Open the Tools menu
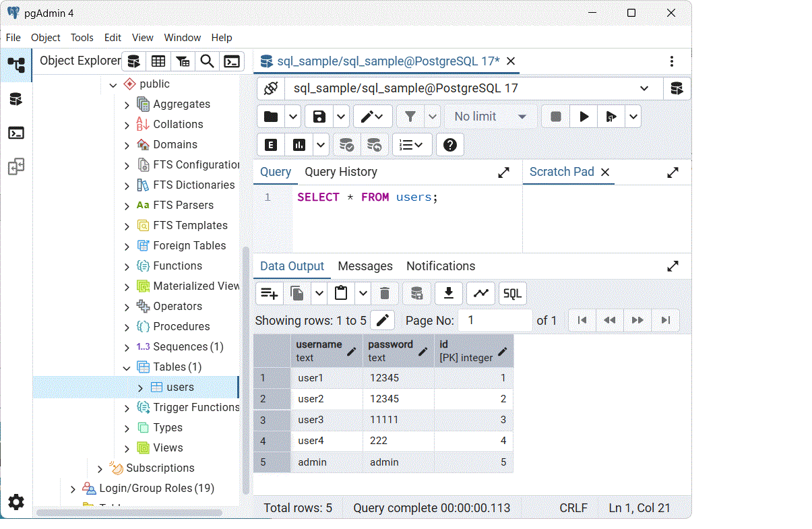This screenshot has width=812, height=529. click(x=82, y=38)
